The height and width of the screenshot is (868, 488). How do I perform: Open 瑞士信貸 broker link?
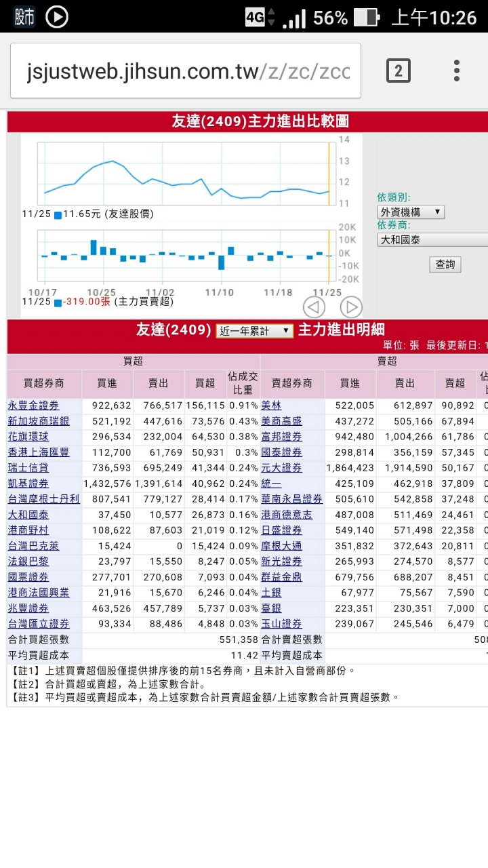click(28, 468)
